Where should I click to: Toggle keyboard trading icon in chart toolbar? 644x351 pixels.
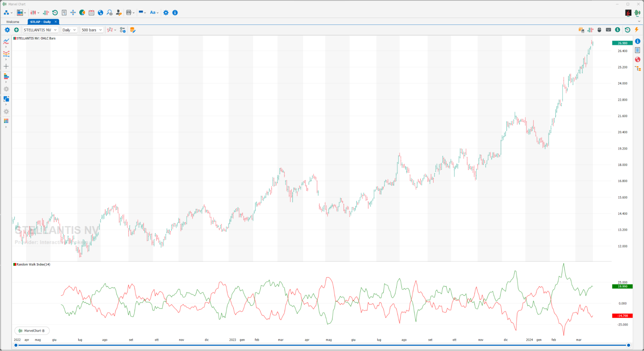608,30
